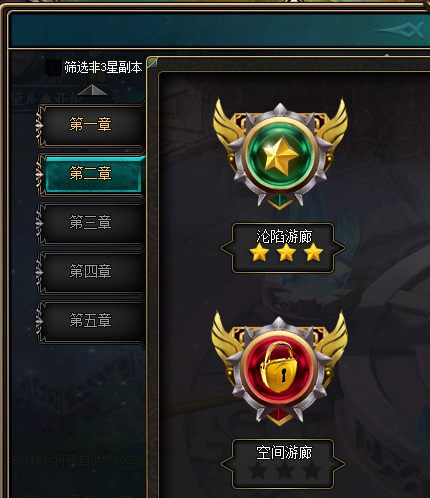
Task: Click the 空间游廊 dungeon name plate
Action: (x=283, y=464)
